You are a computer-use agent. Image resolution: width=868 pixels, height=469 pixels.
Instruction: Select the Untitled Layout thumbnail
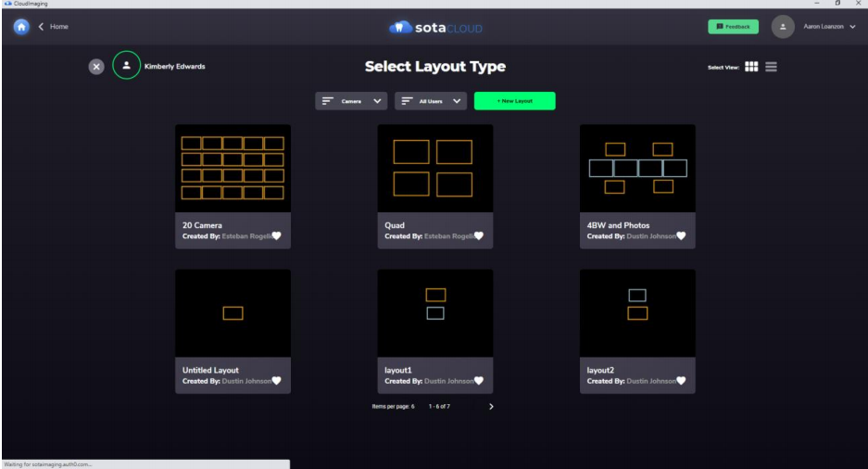coord(233,313)
